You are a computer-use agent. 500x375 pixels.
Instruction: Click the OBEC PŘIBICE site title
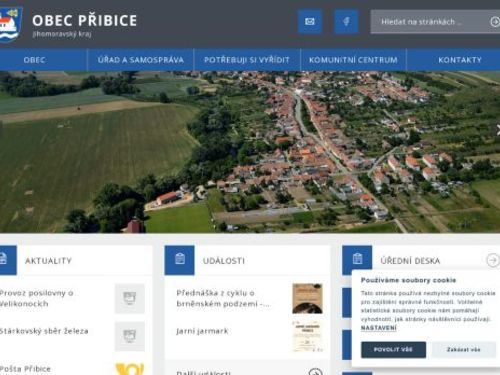85,20
